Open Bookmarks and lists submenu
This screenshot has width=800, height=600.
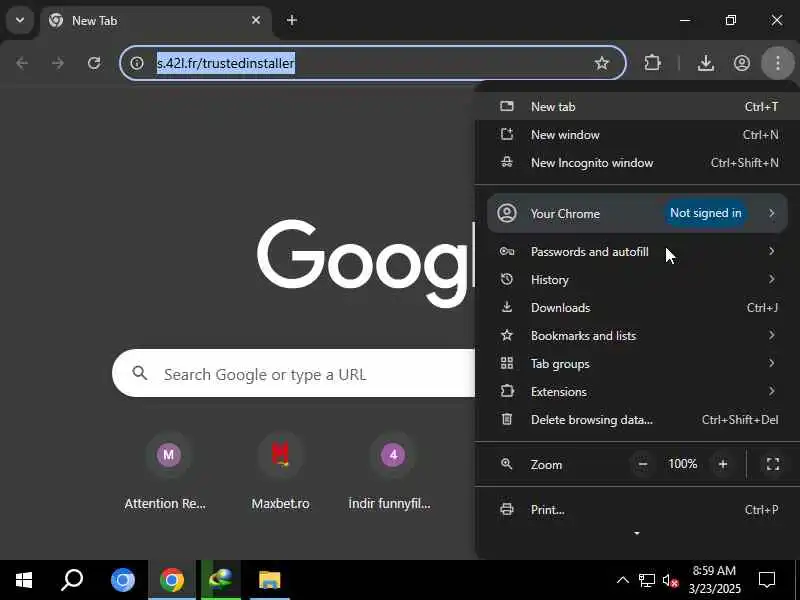pyautogui.click(x=637, y=336)
